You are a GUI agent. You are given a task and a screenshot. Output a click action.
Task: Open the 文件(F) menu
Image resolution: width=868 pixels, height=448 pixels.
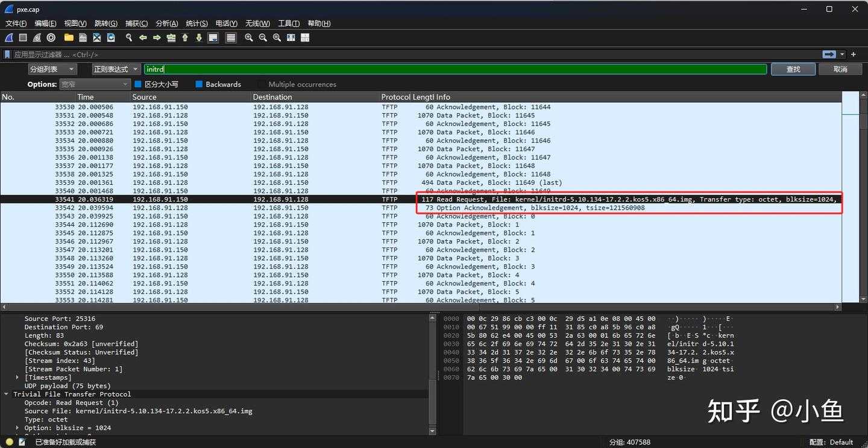point(16,23)
